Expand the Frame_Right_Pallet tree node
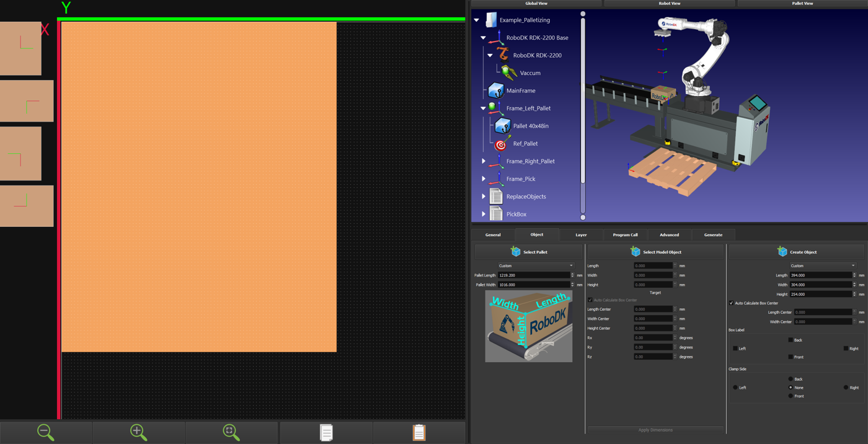 click(x=484, y=161)
